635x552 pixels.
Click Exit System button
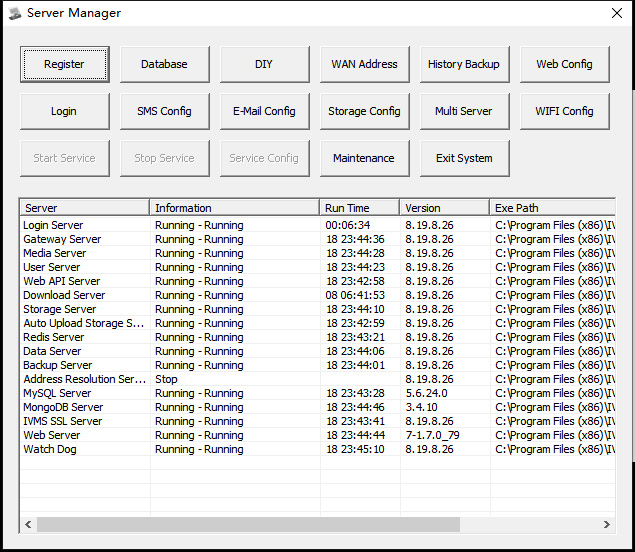pyautogui.click(x=465, y=158)
